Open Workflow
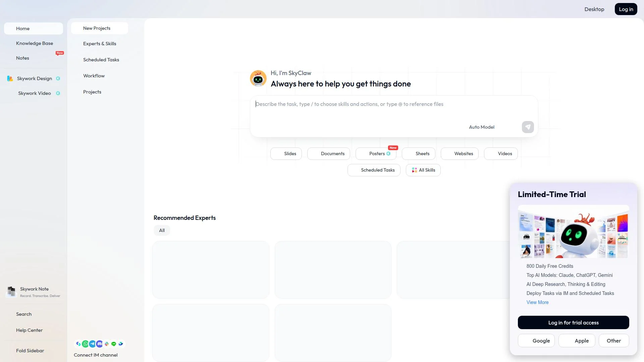Viewport: 644px width, 362px height. tap(100, 76)
